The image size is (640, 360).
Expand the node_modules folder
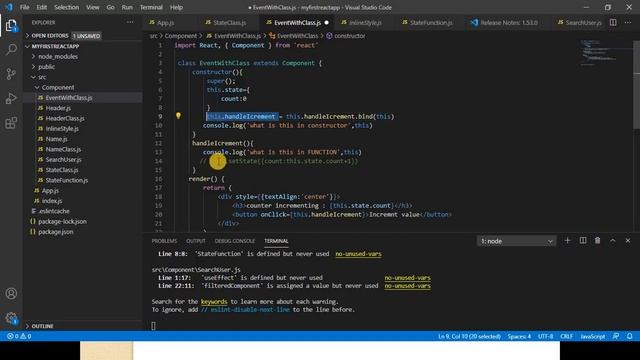coord(58,57)
